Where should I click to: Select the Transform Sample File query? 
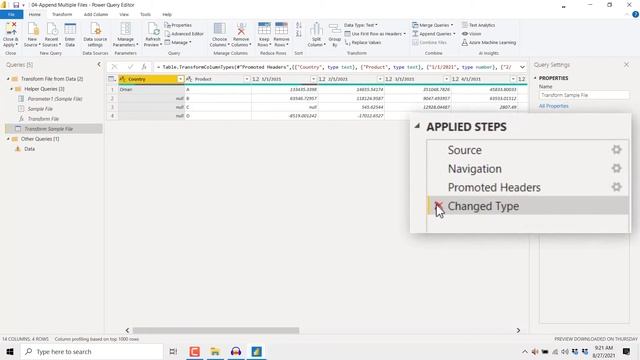(x=53, y=129)
